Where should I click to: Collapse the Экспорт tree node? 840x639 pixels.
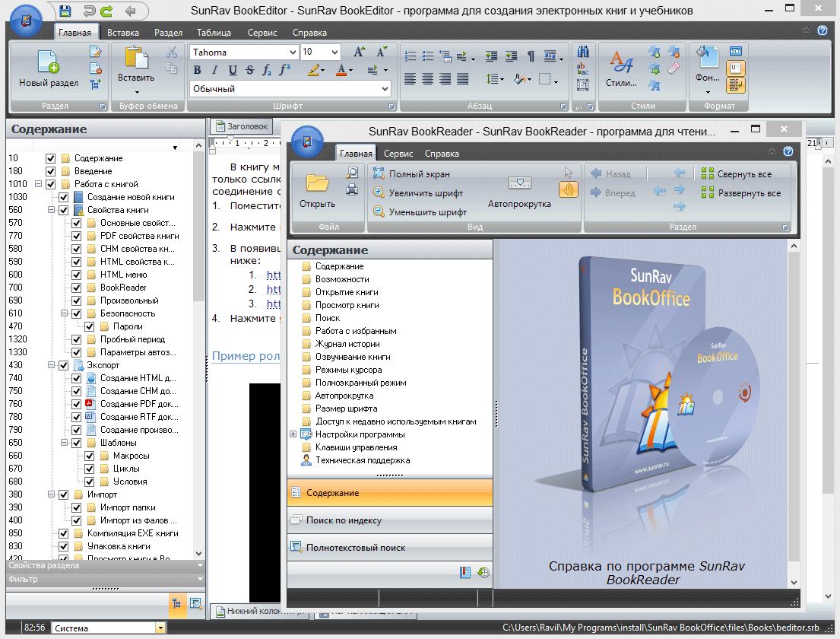pyautogui.click(x=51, y=365)
